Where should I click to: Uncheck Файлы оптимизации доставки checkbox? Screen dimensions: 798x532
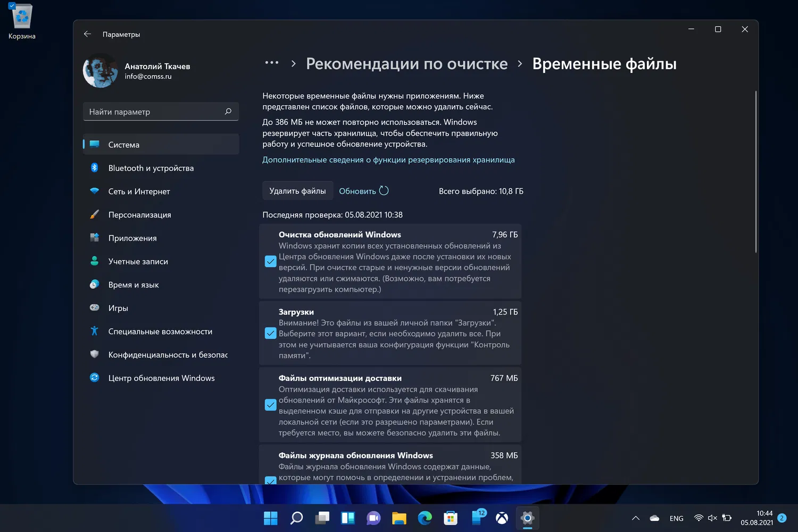point(270,405)
